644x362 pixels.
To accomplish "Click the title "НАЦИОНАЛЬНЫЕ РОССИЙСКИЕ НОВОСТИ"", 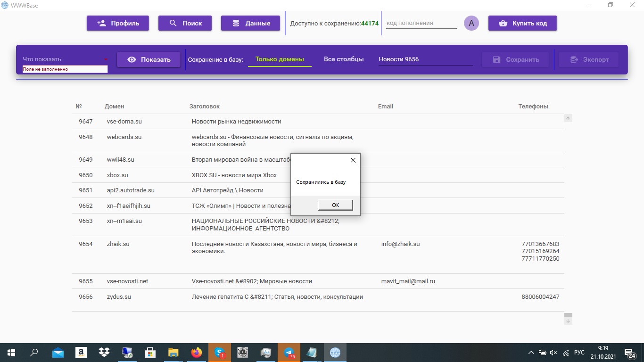I will 265,225.
